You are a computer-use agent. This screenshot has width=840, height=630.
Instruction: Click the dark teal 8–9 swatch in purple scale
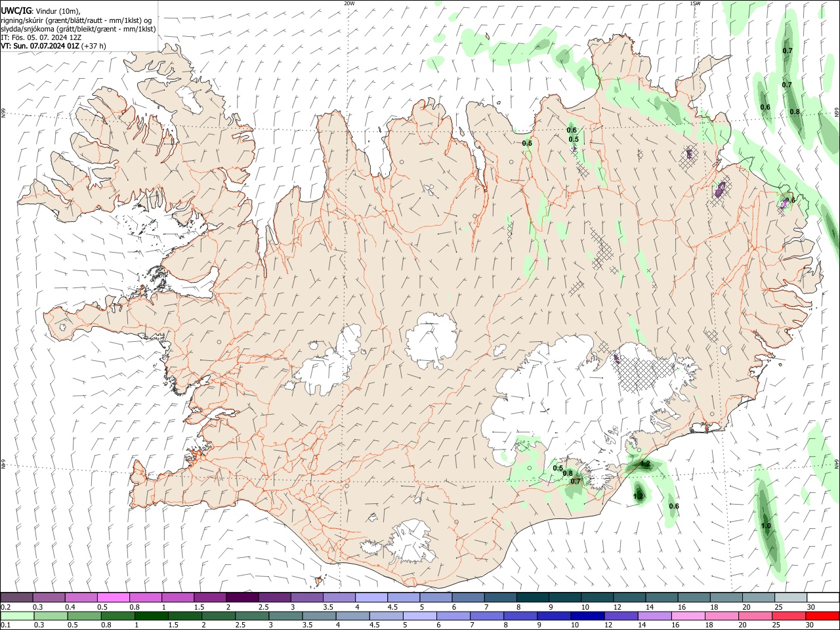tap(533, 597)
